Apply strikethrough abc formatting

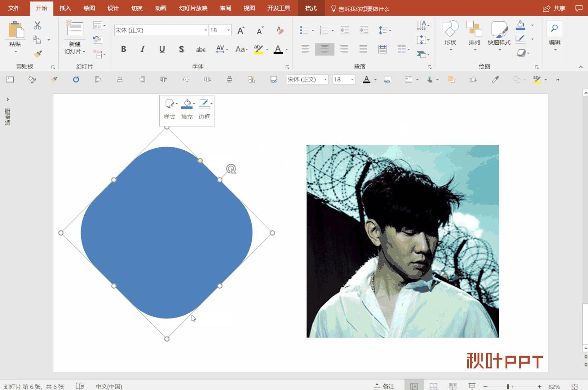click(x=201, y=49)
